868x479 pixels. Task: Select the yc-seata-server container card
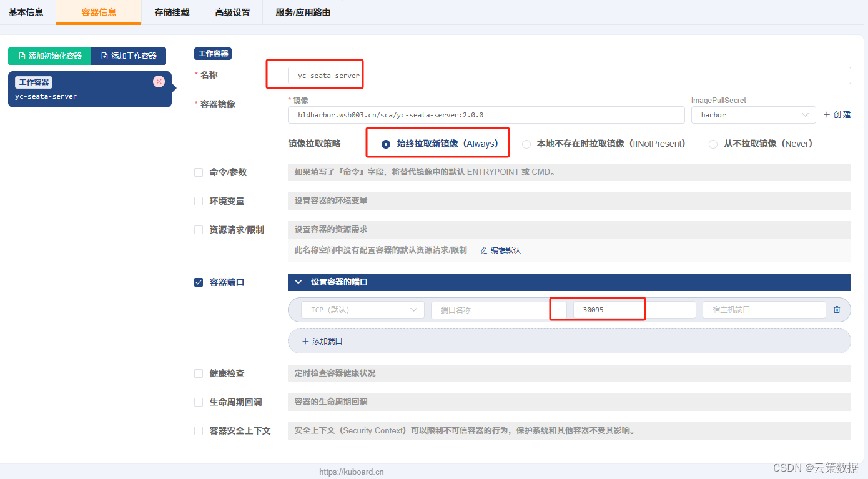click(89, 89)
